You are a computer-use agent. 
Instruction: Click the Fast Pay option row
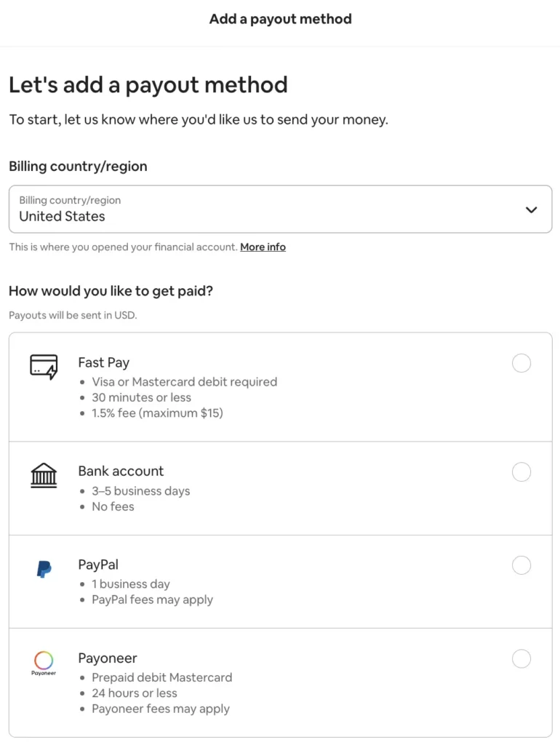(x=280, y=386)
